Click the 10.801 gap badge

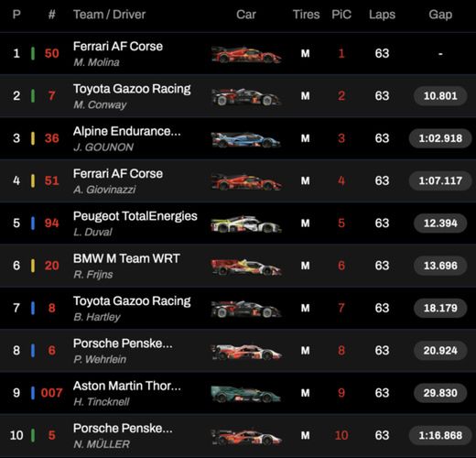coord(440,96)
